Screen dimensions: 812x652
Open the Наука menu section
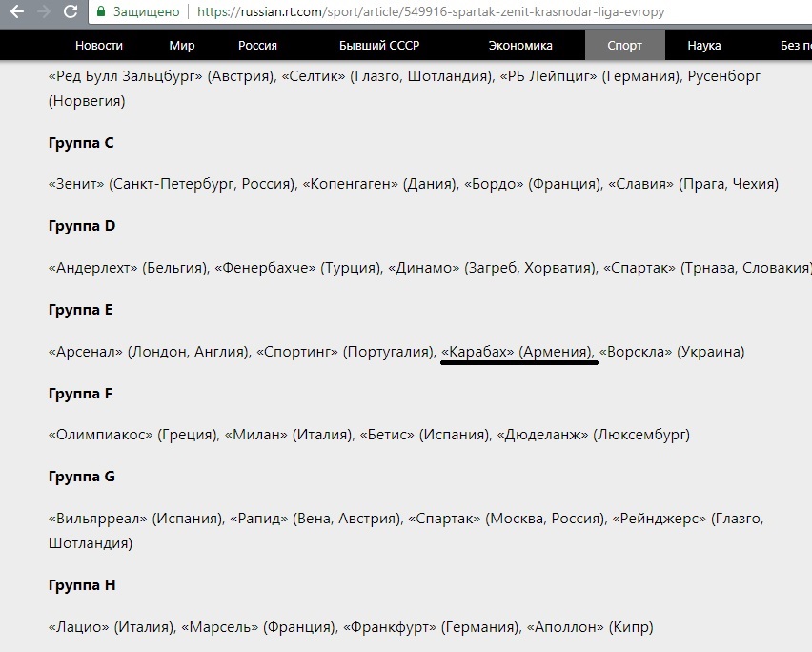pyautogui.click(x=703, y=46)
